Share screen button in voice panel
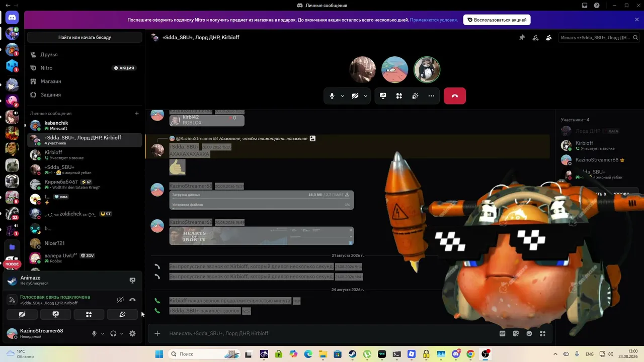This screenshot has height=362, width=644. (x=55, y=314)
